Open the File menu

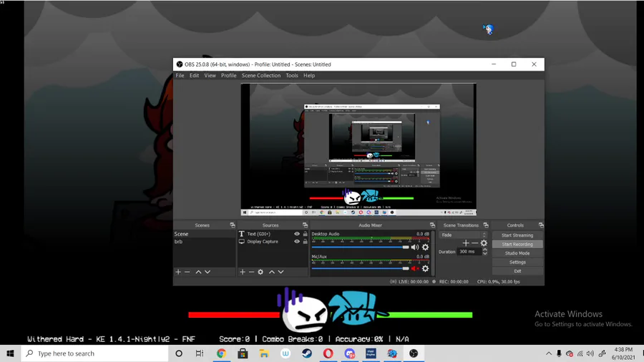pyautogui.click(x=180, y=76)
